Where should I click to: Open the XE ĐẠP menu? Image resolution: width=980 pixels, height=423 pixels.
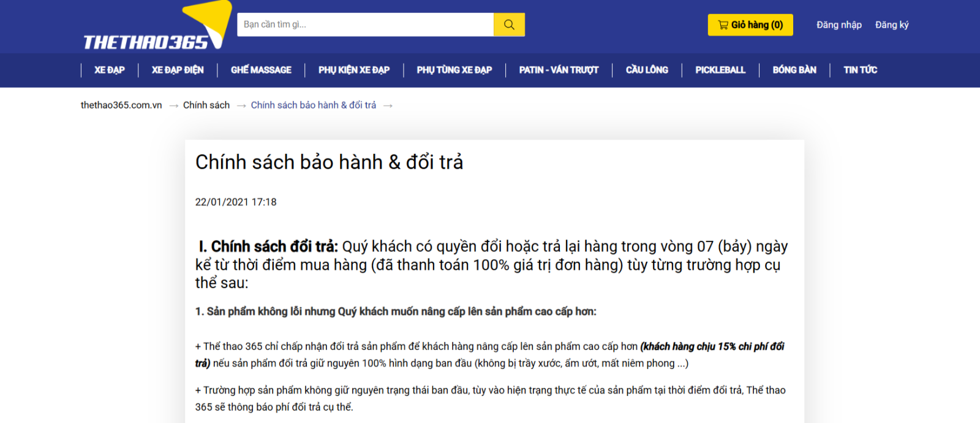click(110, 70)
